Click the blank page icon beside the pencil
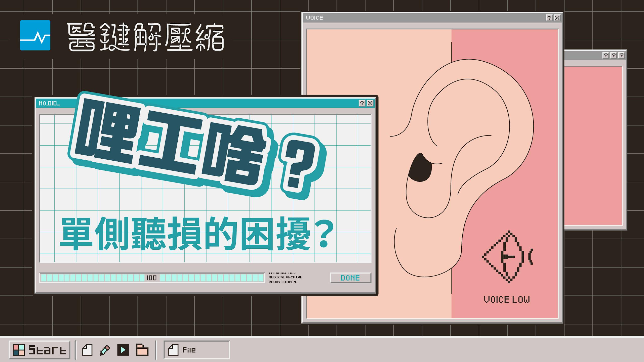This screenshot has width=644, height=362. 87,350
